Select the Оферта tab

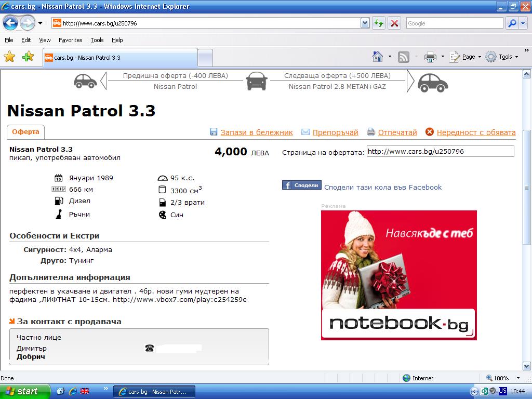pos(25,132)
